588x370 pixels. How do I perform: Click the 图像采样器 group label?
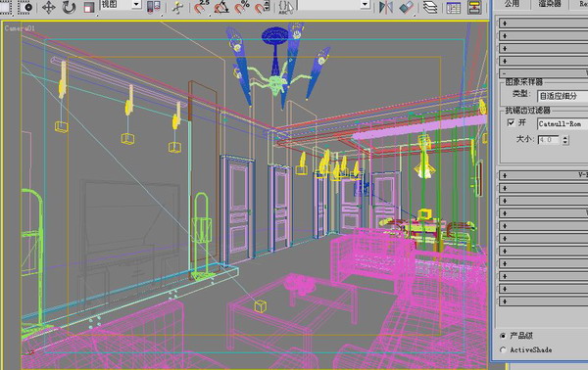pyautogui.click(x=524, y=82)
